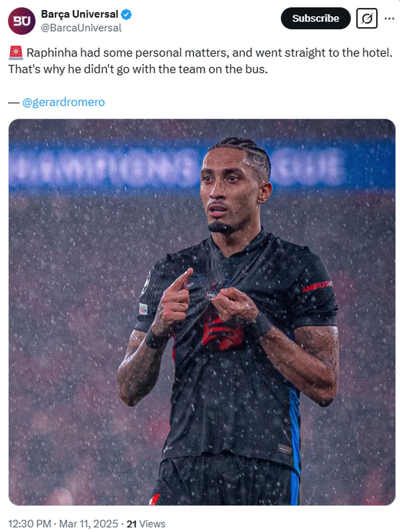
Task: Open the rainy Raphinha photo
Action: (202, 312)
